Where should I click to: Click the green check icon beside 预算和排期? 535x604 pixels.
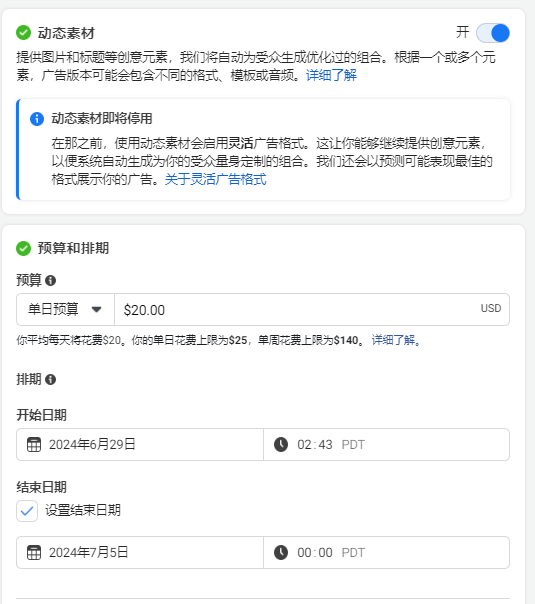(23, 248)
